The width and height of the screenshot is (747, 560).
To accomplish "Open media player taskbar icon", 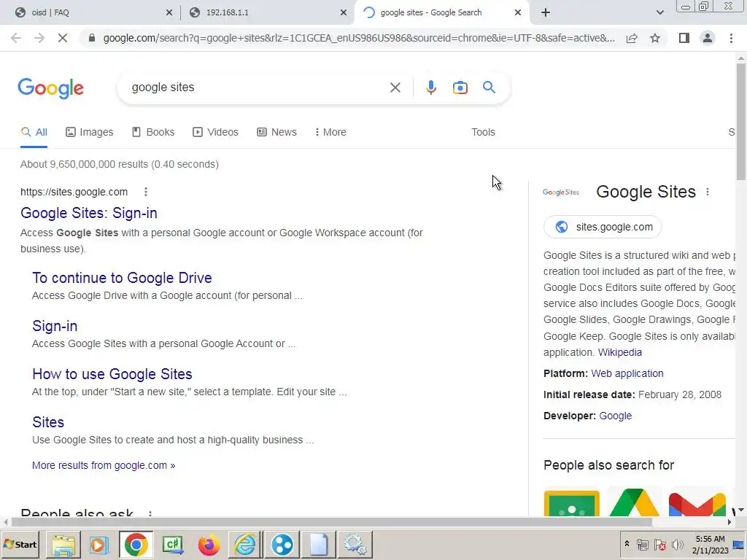I will (99, 545).
